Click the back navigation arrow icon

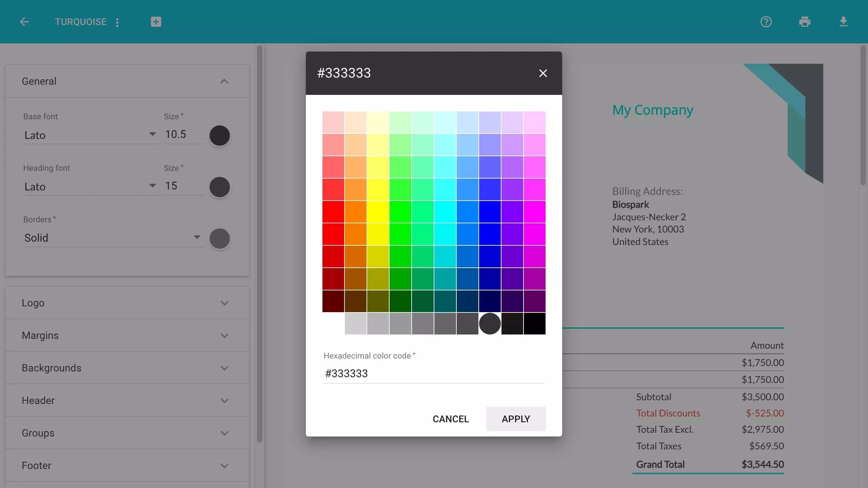24,21
